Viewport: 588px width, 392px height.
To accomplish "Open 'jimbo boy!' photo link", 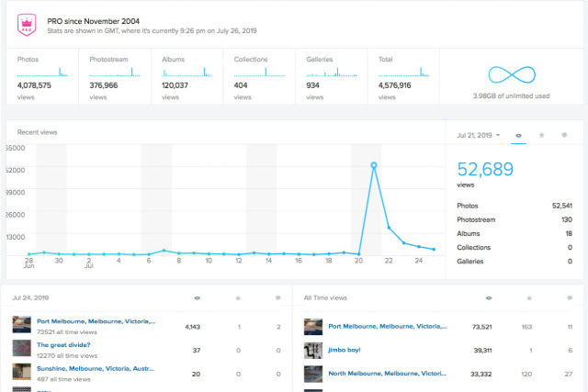I will [345, 350].
